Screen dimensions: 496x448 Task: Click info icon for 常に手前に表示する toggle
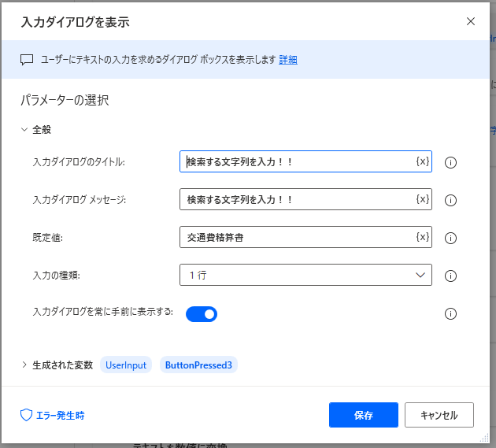[451, 314]
